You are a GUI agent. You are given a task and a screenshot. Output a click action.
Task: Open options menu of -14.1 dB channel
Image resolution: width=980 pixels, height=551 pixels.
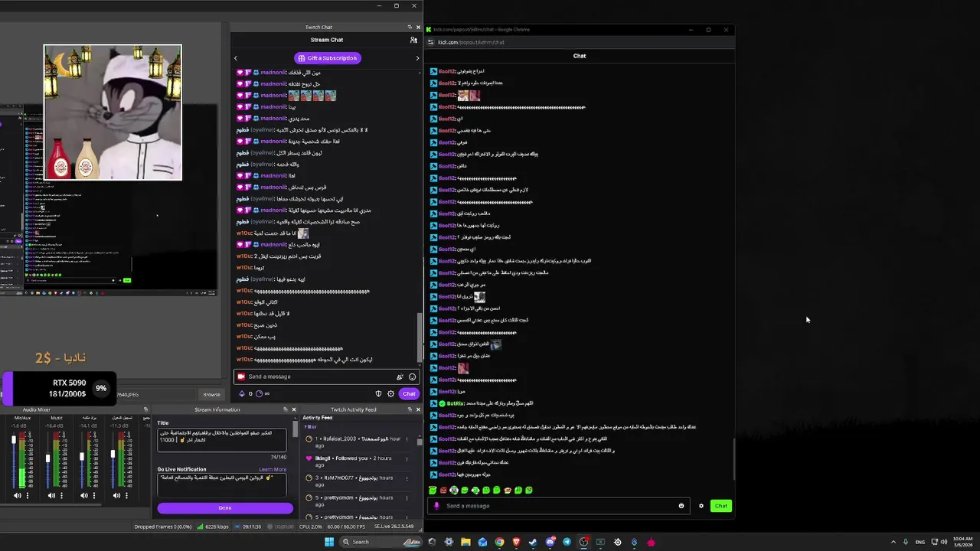[94, 495]
